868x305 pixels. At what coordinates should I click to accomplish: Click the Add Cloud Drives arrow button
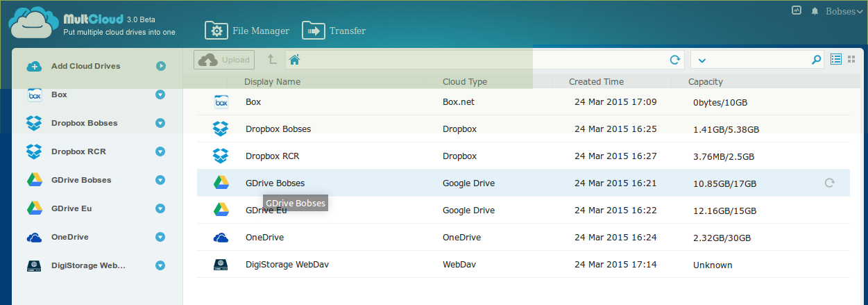pyautogui.click(x=160, y=66)
